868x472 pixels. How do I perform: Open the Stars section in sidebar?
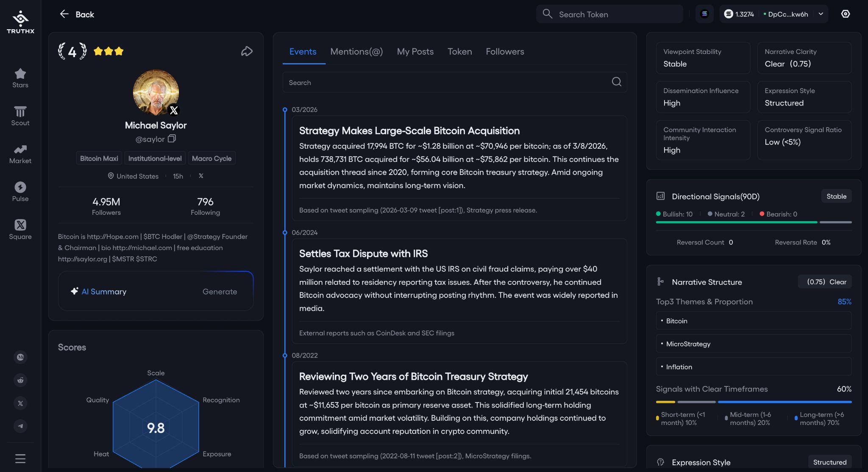[20, 78]
